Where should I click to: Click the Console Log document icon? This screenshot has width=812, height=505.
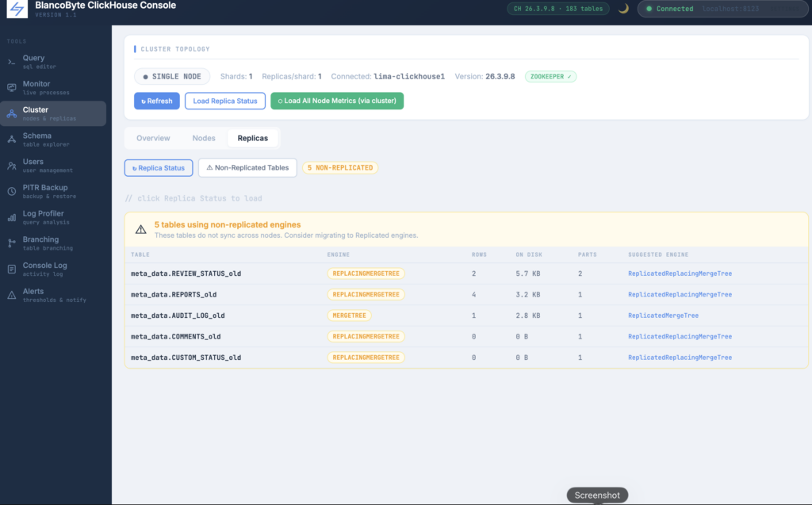[x=11, y=270]
